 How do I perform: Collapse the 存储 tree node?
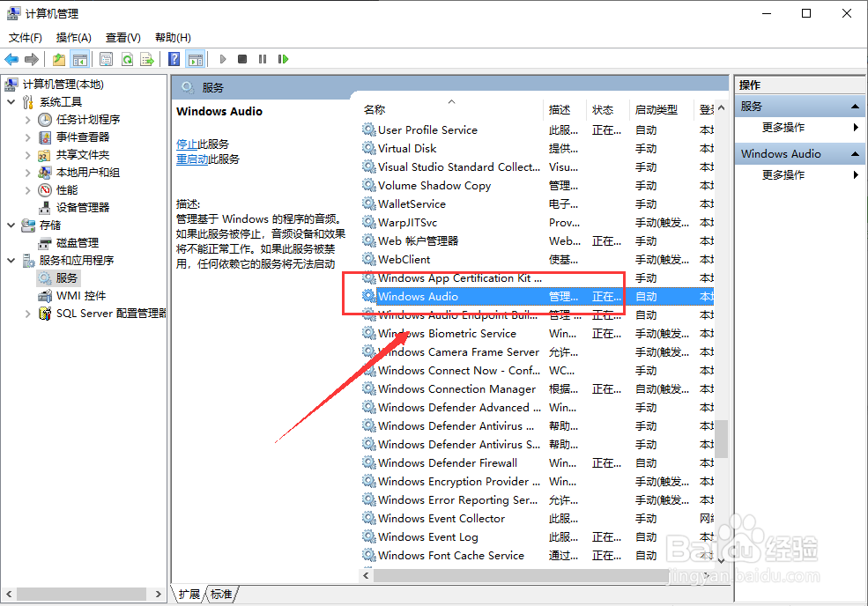pyautogui.click(x=11, y=225)
